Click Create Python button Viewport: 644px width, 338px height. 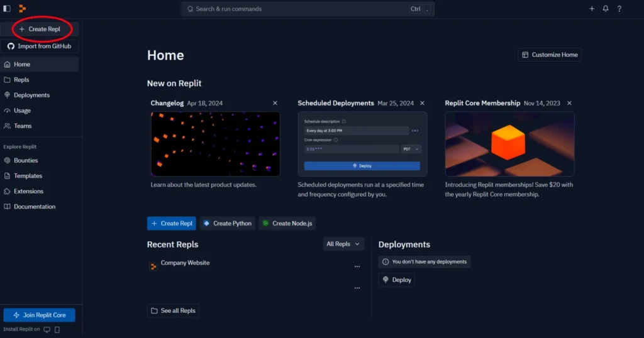point(228,223)
